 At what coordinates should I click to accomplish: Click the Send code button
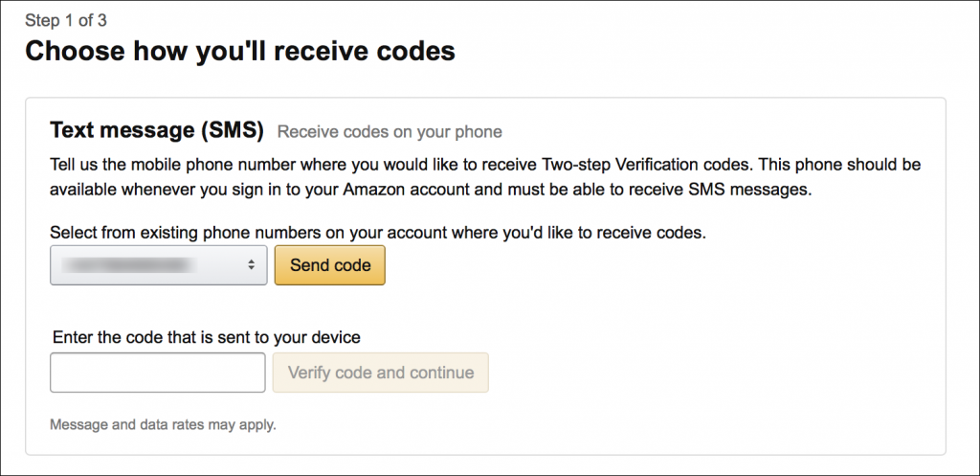(x=330, y=265)
